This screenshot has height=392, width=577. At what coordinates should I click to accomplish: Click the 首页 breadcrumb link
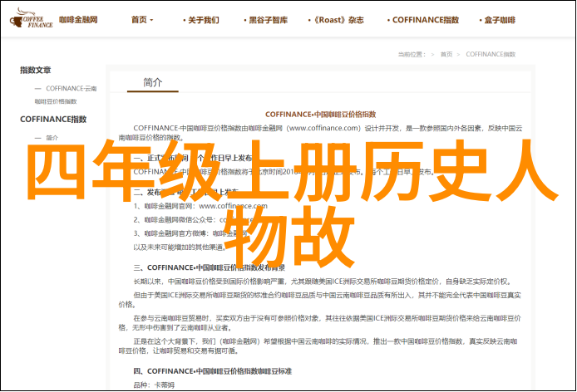click(x=446, y=55)
